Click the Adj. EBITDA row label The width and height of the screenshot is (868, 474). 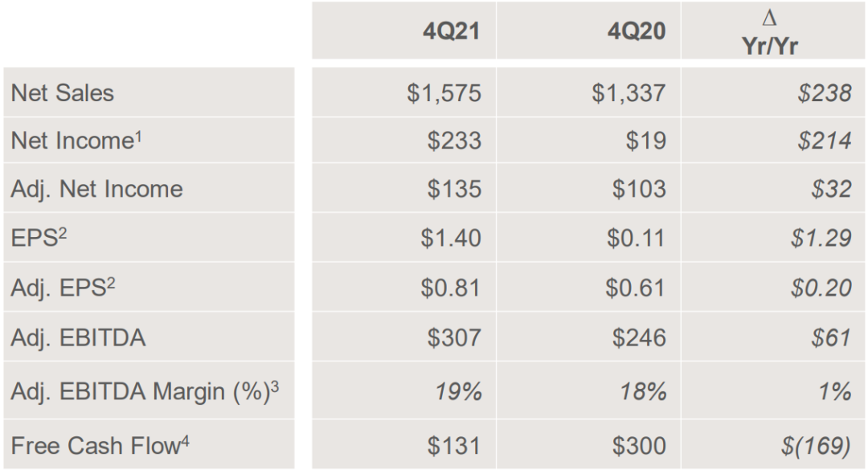click(x=78, y=337)
